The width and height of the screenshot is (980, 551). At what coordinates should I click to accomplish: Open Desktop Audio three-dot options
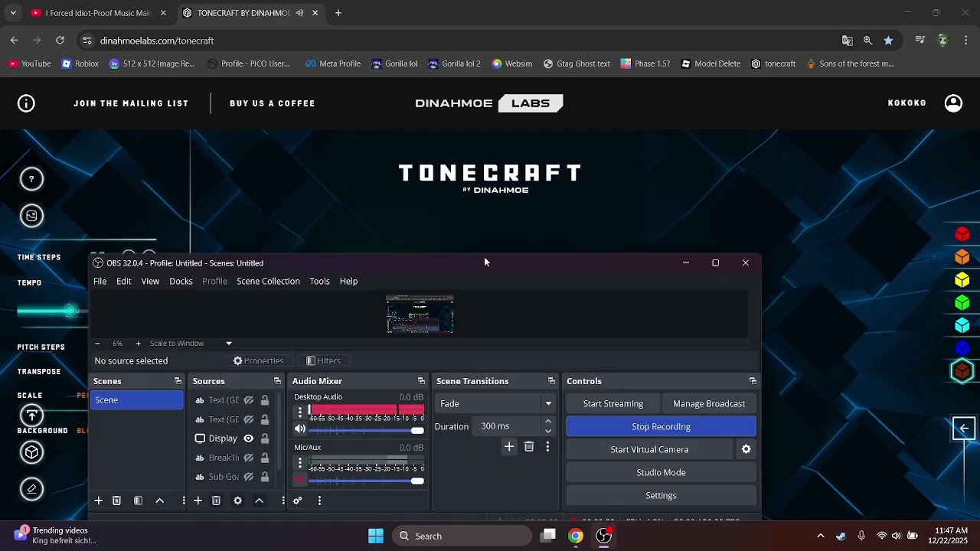coord(300,412)
